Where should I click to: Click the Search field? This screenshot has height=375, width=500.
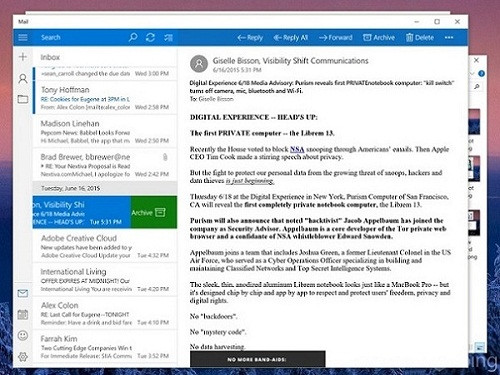pos(80,37)
